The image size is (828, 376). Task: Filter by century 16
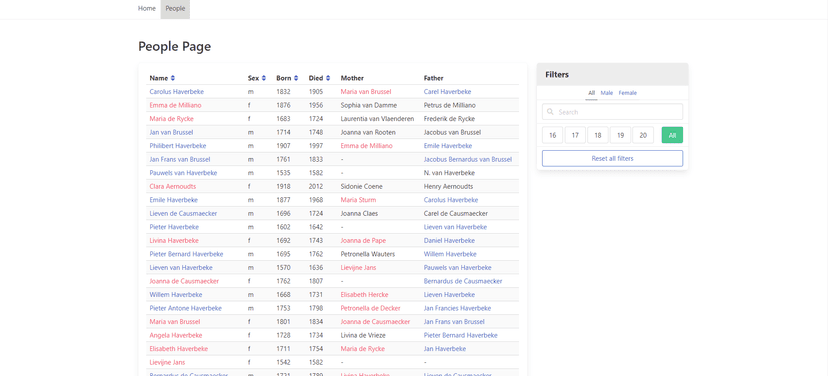click(x=552, y=135)
